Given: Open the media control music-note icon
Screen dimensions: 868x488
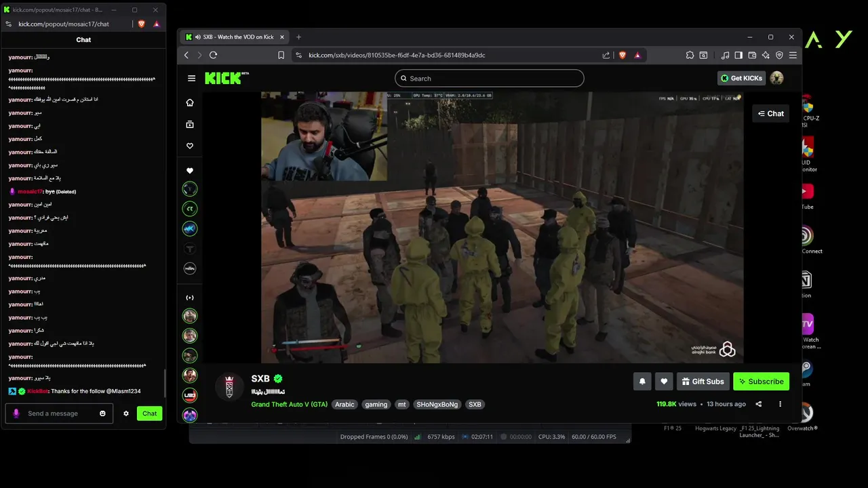Looking at the screenshot, I should 726,56.
